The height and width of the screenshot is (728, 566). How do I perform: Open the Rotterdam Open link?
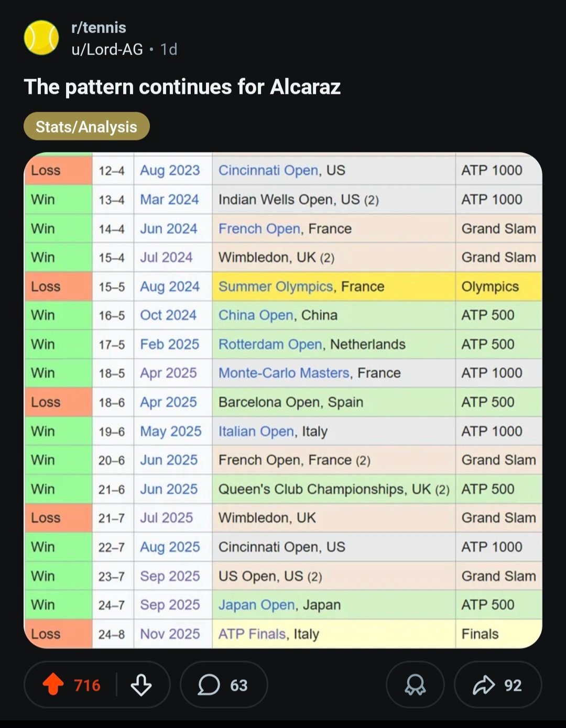pyautogui.click(x=270, y=344)
